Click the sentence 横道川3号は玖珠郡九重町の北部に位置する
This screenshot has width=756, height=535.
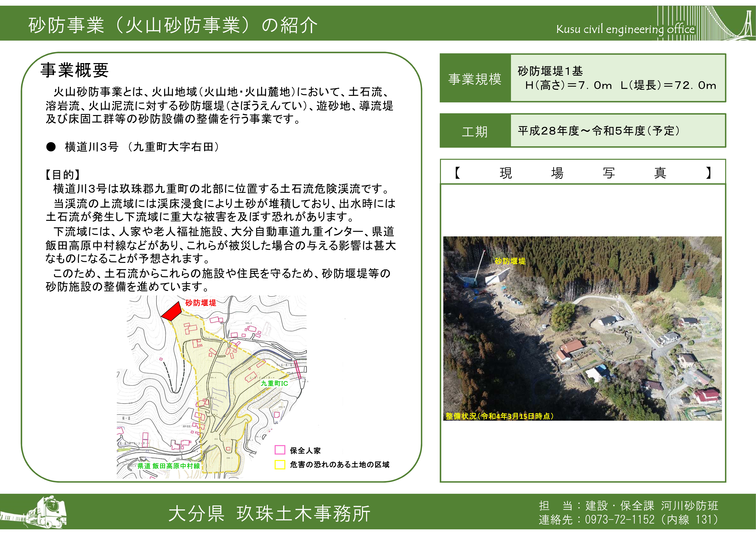click(222, 189)
